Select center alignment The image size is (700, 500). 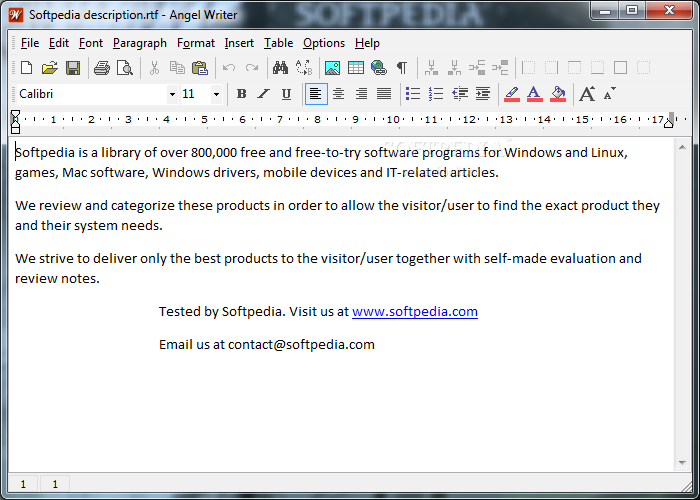(338, 94)
